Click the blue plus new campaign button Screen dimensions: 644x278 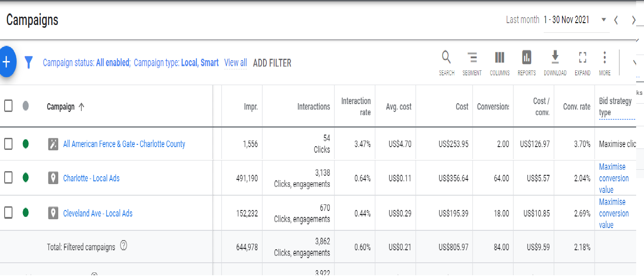[x=6, y=62]
